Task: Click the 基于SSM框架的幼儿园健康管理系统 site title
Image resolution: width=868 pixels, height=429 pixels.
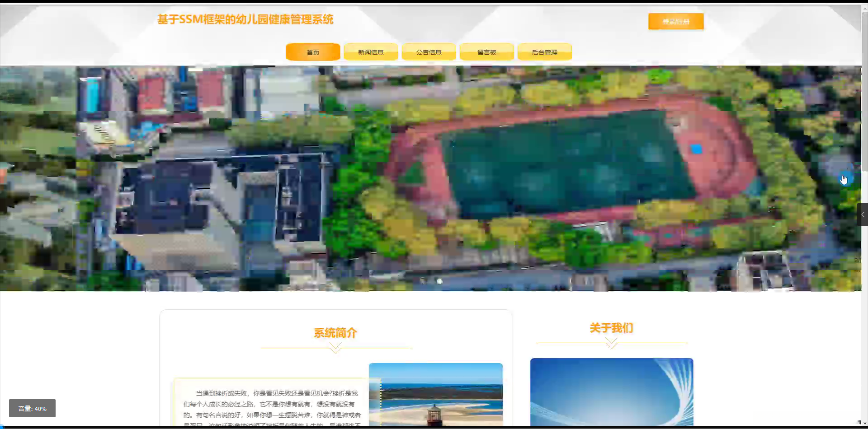Action: (245, 19)
